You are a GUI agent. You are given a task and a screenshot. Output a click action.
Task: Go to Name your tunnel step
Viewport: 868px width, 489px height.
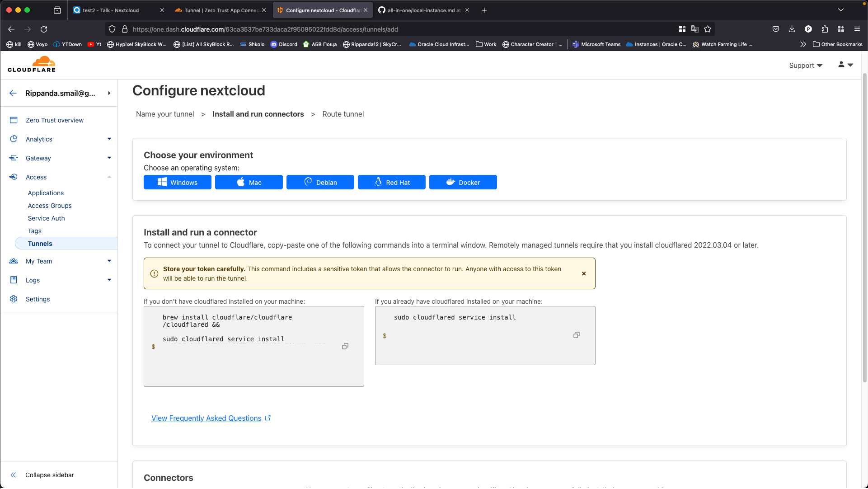click(165, 114)
